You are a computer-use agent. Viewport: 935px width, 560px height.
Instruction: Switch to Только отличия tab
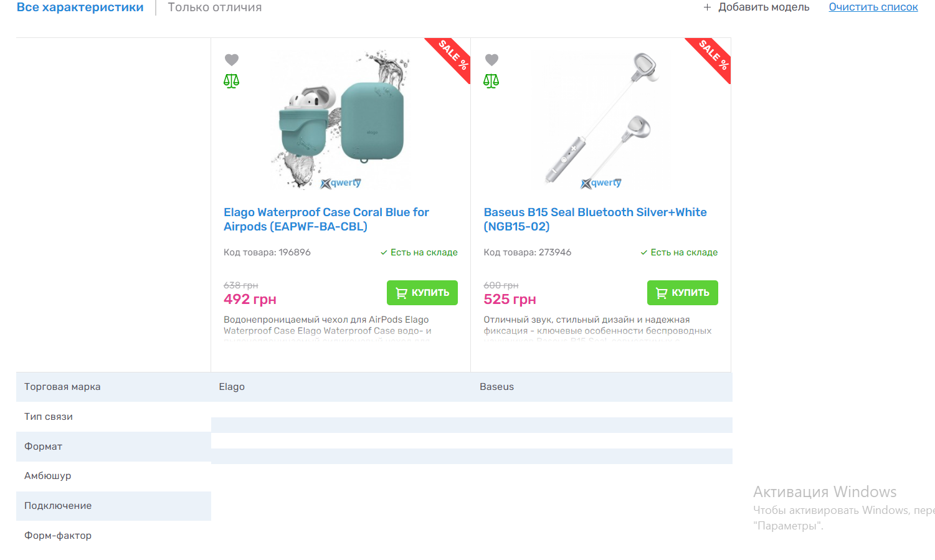click(x=215, y=7)
